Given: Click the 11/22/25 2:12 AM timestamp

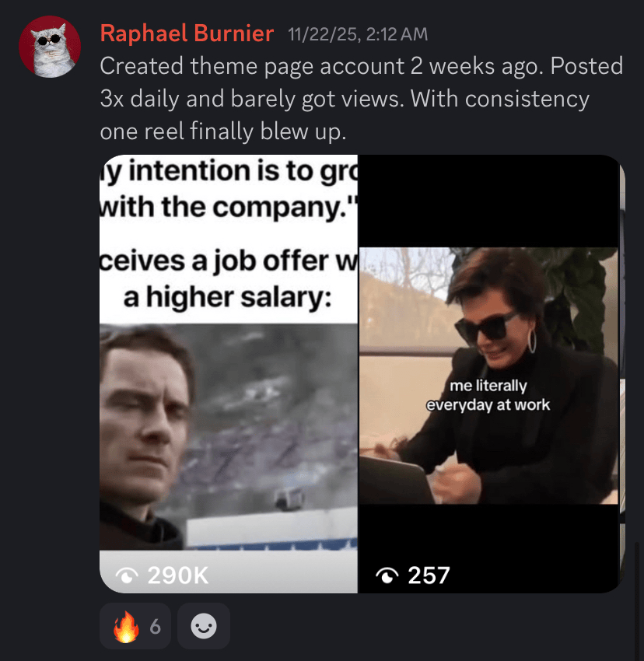Looking at the screenshot, I should 358,34.
